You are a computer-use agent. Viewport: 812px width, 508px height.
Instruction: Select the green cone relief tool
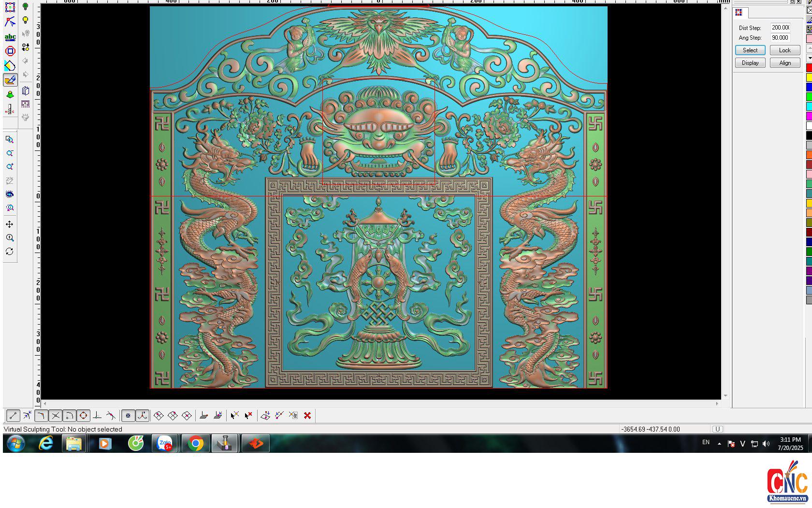(10, 95)
